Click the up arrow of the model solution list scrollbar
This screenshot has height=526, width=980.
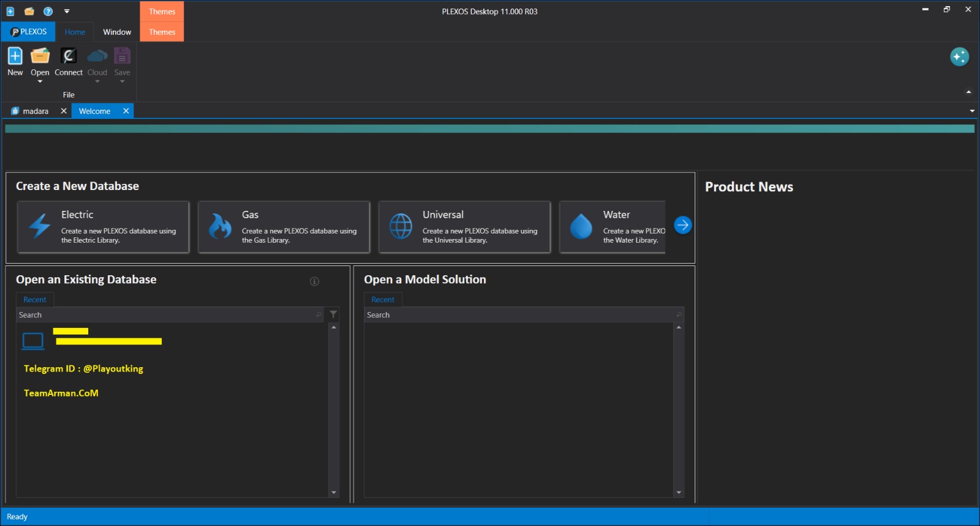(x=679, y=327)
